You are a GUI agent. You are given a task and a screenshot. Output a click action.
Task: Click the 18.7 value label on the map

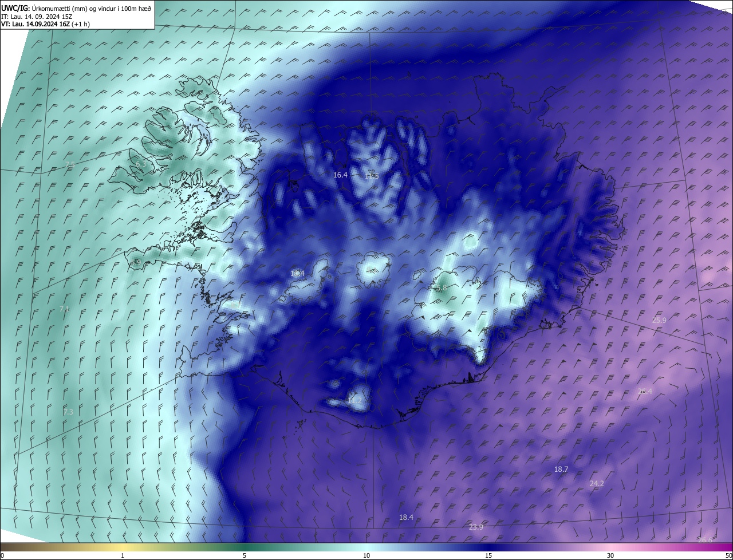pos(561,469)
